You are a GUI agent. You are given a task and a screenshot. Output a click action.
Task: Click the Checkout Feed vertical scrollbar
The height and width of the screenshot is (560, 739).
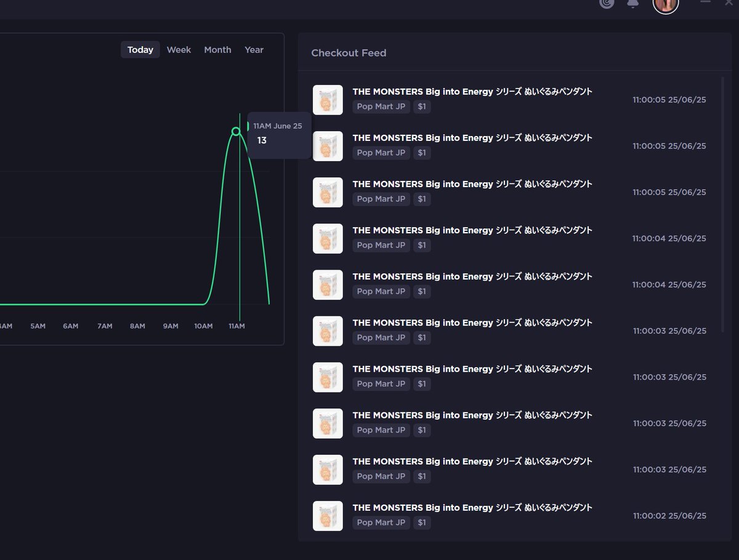pyautogui.click(x=724, y=205)
